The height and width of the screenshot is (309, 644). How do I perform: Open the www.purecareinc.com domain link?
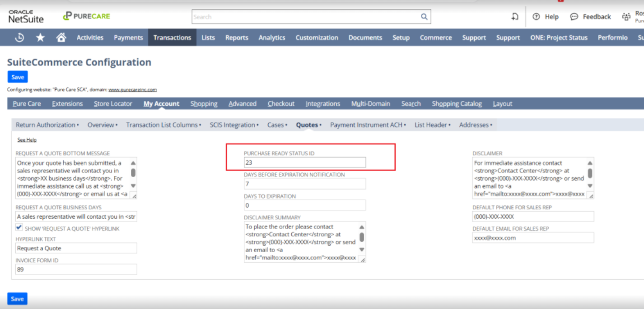[132, 90]
